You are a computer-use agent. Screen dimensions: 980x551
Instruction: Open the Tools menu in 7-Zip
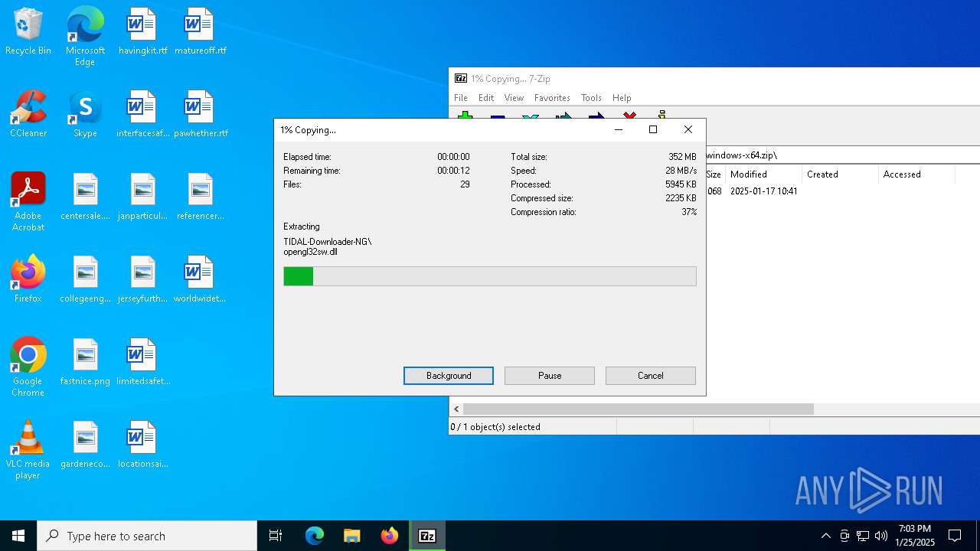point(591,98)
